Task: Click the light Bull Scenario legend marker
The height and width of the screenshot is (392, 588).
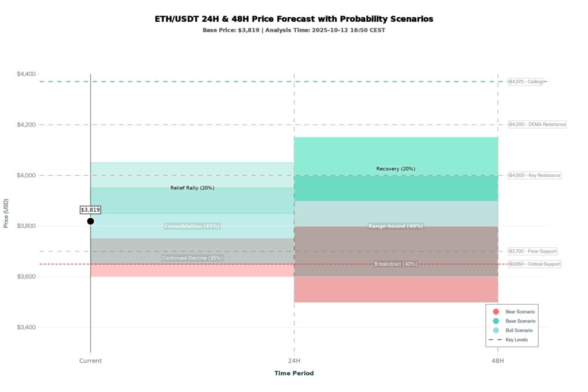Action: coord(496,331)
